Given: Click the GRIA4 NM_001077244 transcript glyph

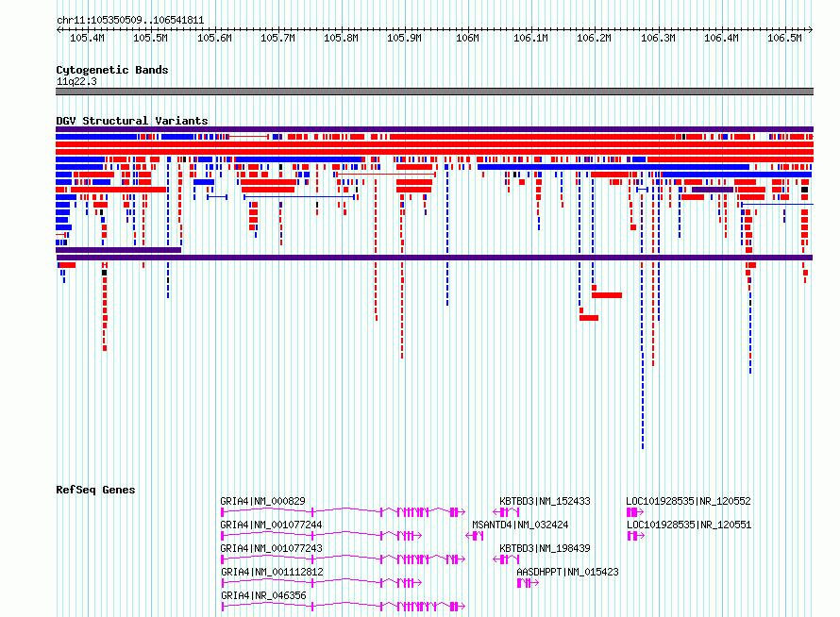Looking at the screenshot, I should (x=322, y=535).
